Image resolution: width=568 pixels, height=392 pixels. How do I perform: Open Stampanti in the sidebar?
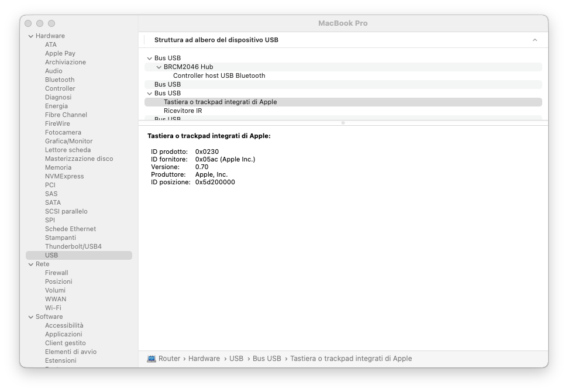point(60,238)
